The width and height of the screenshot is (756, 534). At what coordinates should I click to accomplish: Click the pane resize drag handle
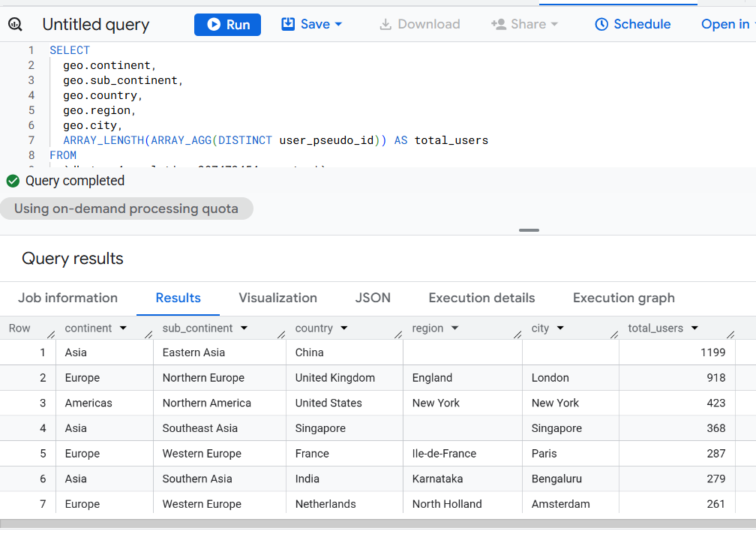pyautogui.click(x=529, y=230)
